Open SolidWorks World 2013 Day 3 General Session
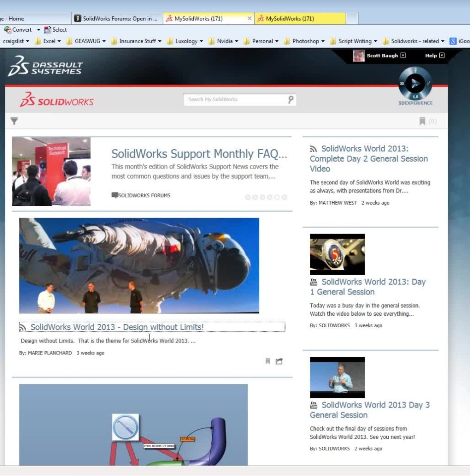 [370, 410]
